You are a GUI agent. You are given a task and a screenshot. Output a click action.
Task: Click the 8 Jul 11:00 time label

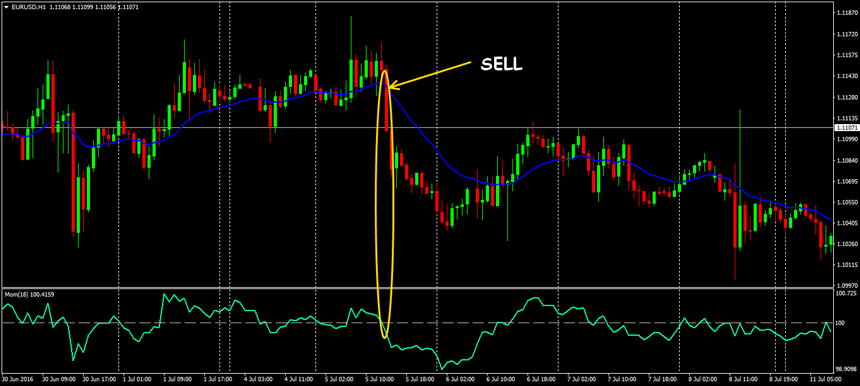[x=744, y=378]
